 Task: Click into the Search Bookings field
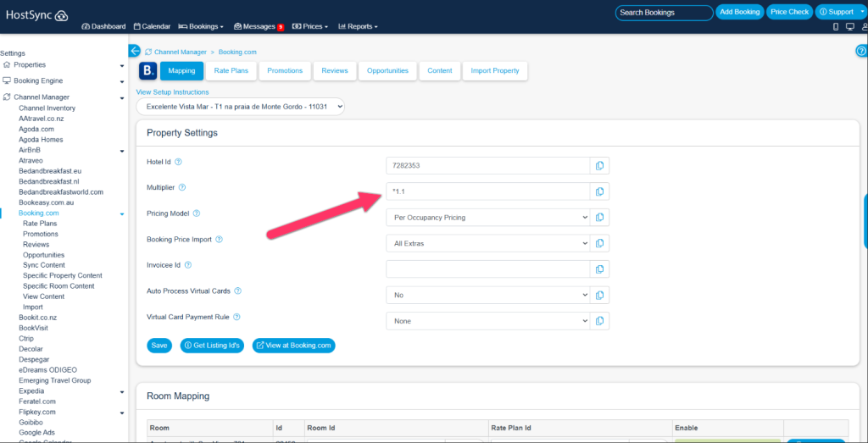(664, 13)
